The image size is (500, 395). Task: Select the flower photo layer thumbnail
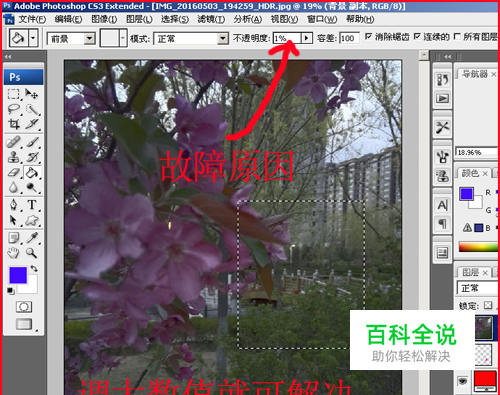coord(484,328)
